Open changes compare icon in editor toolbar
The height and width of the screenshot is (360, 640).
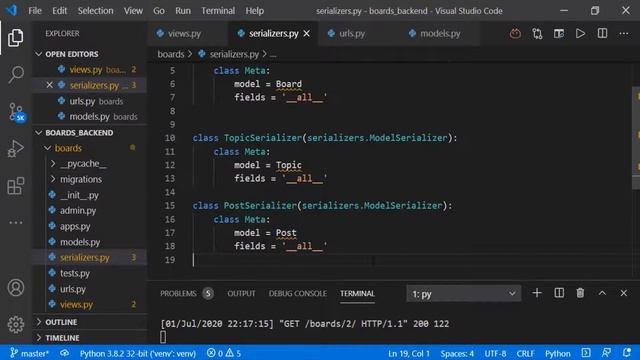pos(537,33)
